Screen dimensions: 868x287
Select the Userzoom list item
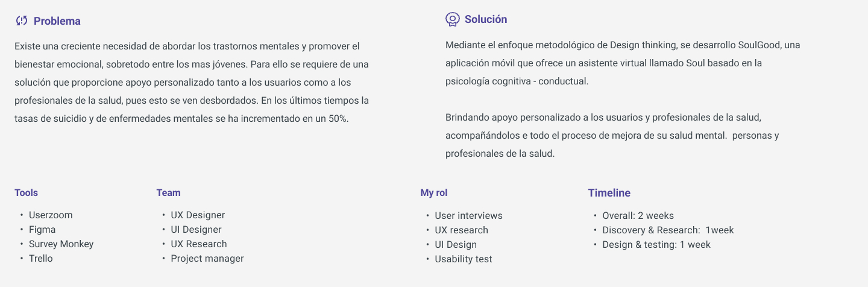coord(51,215)
